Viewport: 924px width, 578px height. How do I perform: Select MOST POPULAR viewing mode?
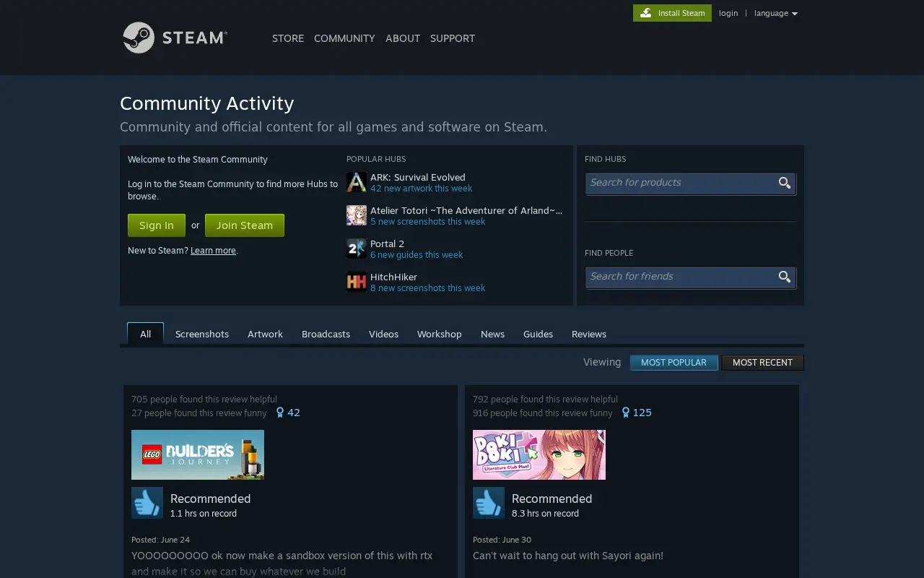(x=674, y=363)
